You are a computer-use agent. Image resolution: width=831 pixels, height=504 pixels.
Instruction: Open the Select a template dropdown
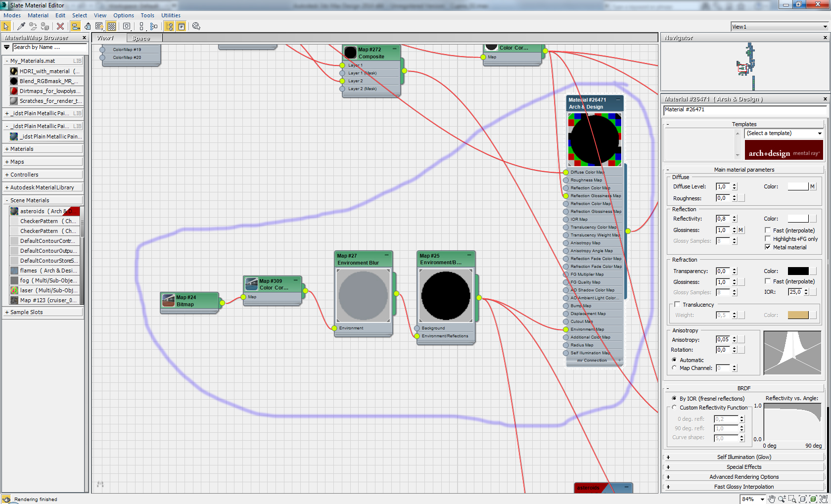point(784,134)
